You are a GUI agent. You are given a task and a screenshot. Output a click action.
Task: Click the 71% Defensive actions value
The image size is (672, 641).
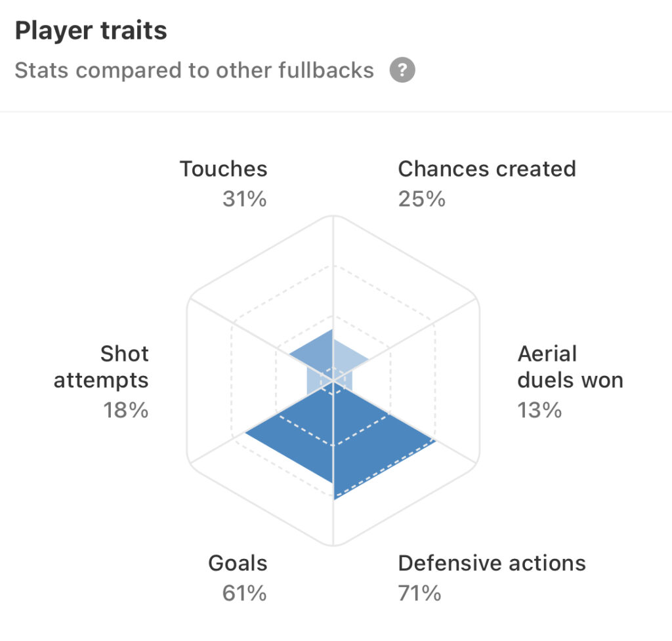pyautogui.click(x=419, y=594)
